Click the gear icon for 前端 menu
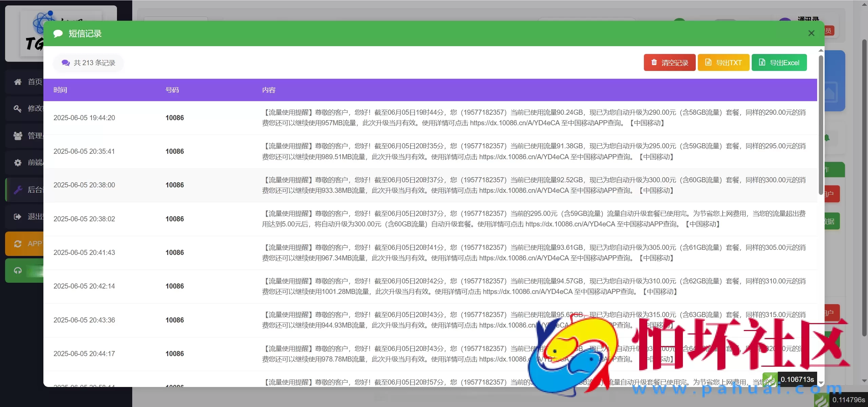The image size is (868, 407). (18, 163)
